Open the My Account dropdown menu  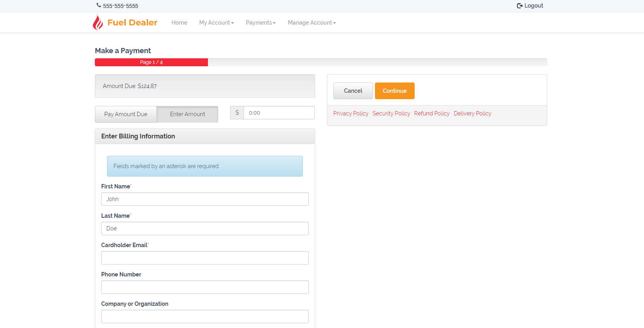tap(217, 23)
